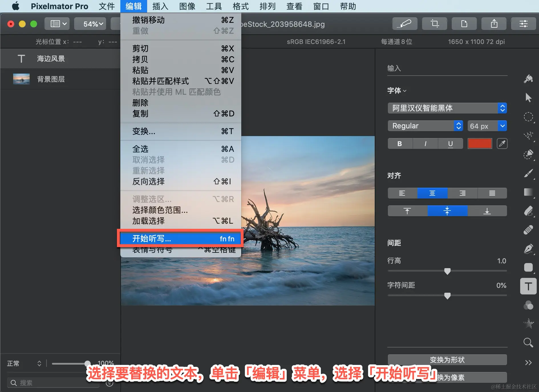This screenshot has width=539, height=392.
Task: Show more tools with double chevron
Action: (x=528, y=363)
